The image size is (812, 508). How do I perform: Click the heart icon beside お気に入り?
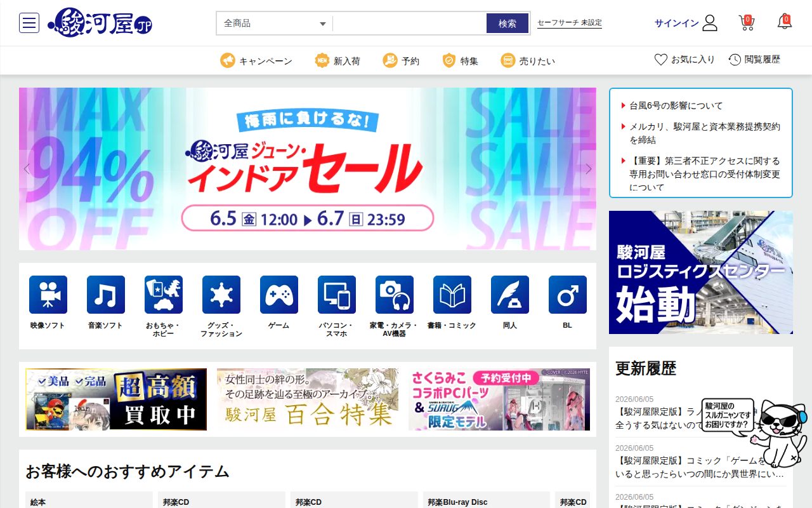[x=661, y=59]
